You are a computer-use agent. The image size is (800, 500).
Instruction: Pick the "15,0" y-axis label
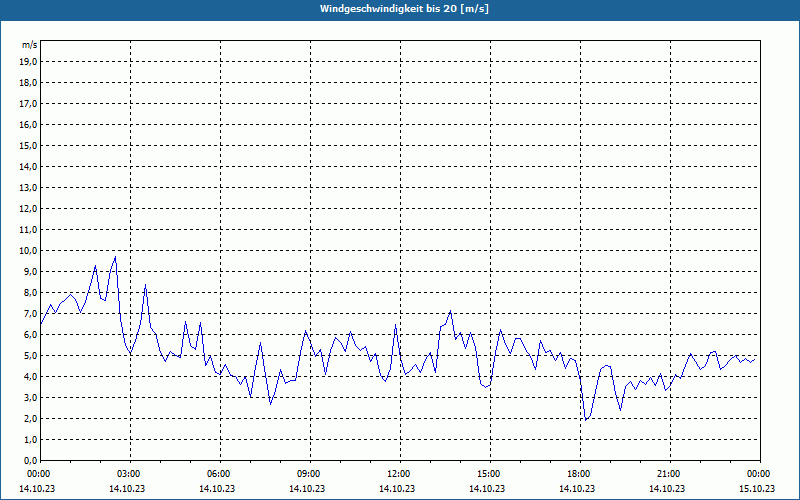tap(28, 145)
